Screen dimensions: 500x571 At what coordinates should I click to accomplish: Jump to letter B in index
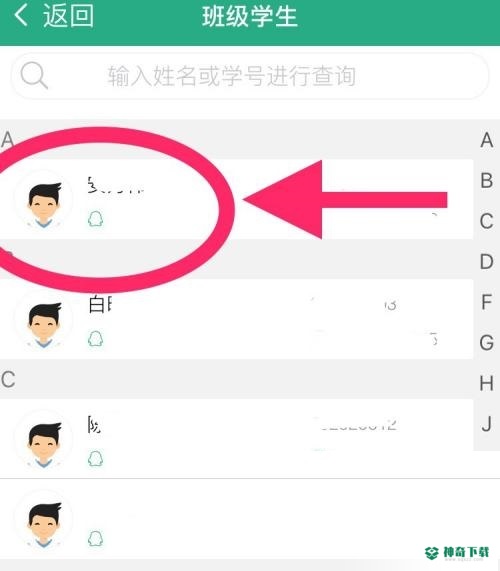click(x=487, y=181)
